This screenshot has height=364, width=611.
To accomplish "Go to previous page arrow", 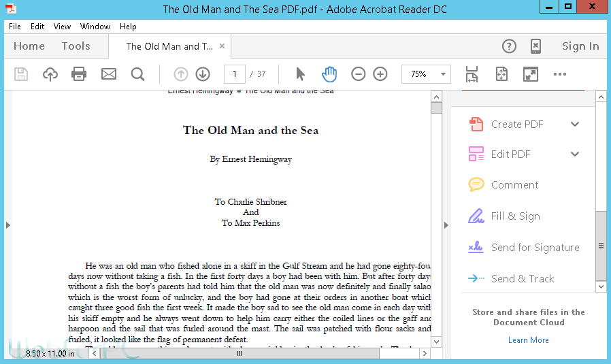I will tap(181, 74).
